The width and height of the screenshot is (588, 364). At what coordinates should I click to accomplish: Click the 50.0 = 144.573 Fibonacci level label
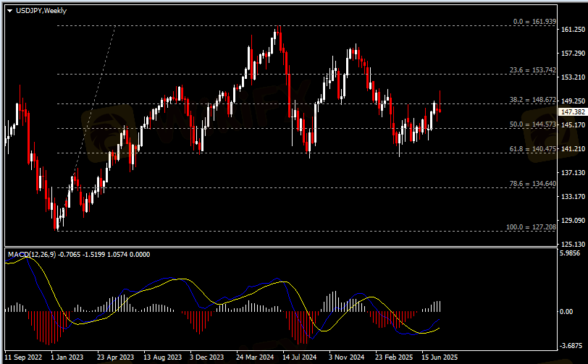(x=532, y=124)
